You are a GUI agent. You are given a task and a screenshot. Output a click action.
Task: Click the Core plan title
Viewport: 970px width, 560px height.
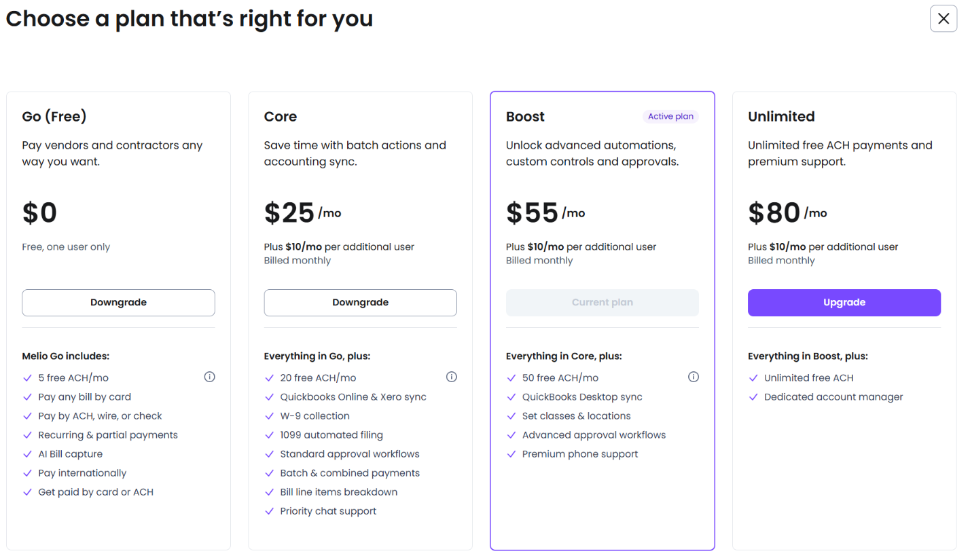tap(281, 117)
